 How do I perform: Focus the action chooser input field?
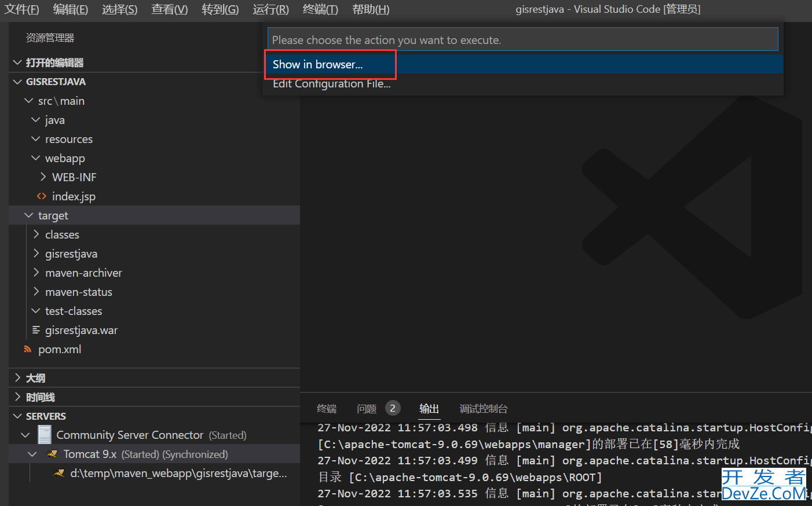click(523, 40)
